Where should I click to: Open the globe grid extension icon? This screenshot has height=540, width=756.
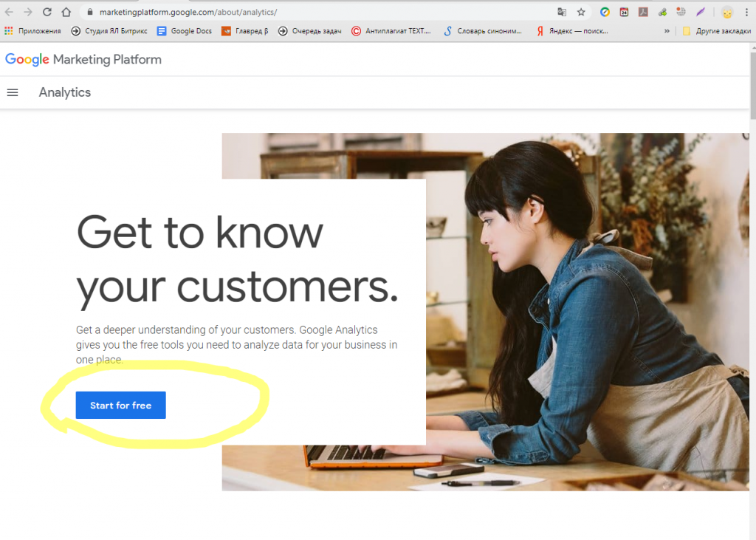coord(681,12)
